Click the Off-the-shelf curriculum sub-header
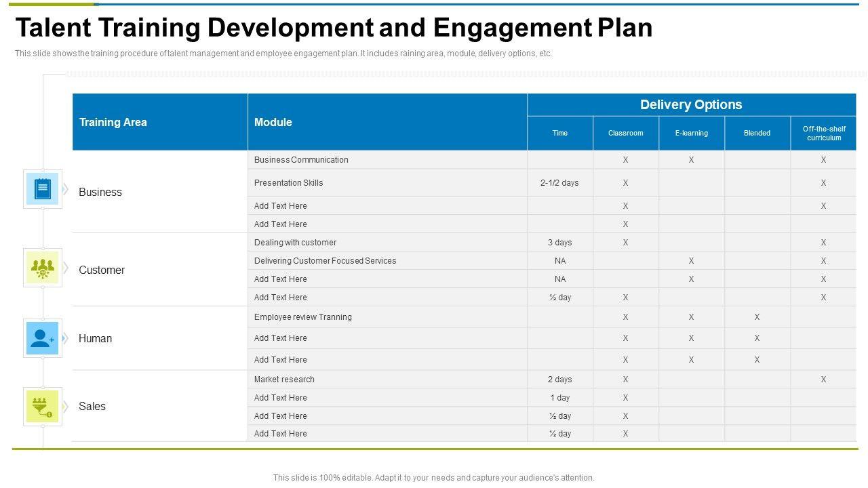 pos(823,133)
